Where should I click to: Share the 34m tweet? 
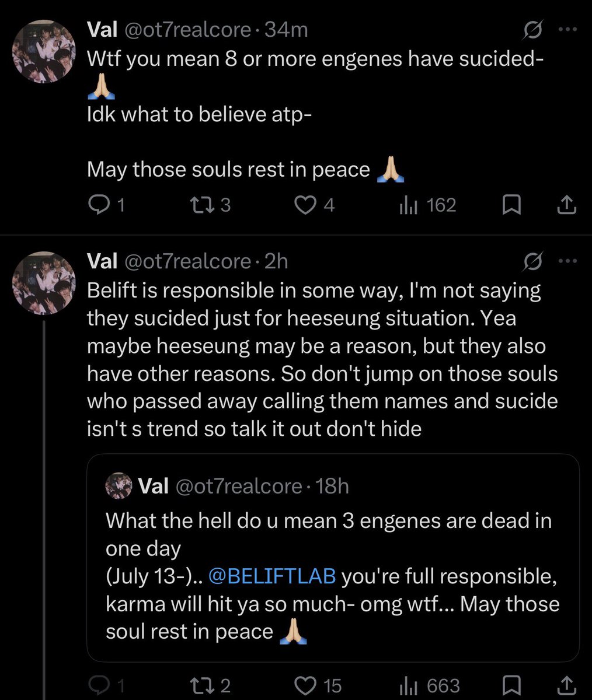coord(567,205)
